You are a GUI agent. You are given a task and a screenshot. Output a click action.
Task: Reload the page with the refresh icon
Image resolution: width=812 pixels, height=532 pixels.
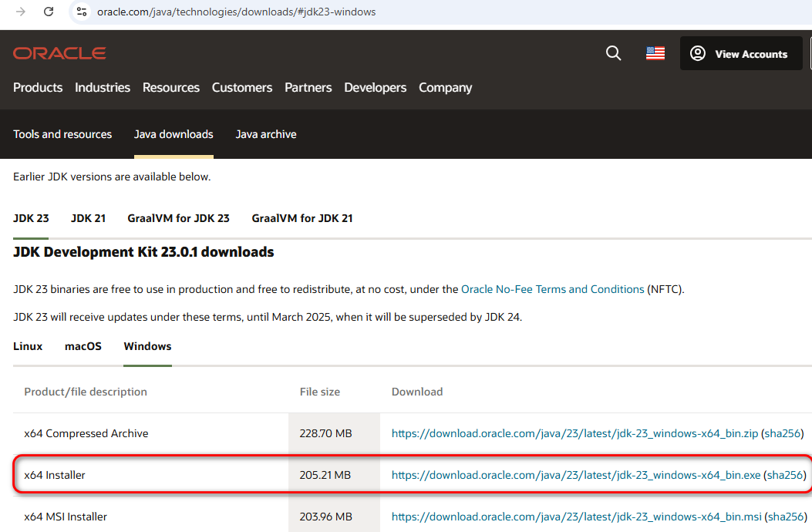pos(49,12)
